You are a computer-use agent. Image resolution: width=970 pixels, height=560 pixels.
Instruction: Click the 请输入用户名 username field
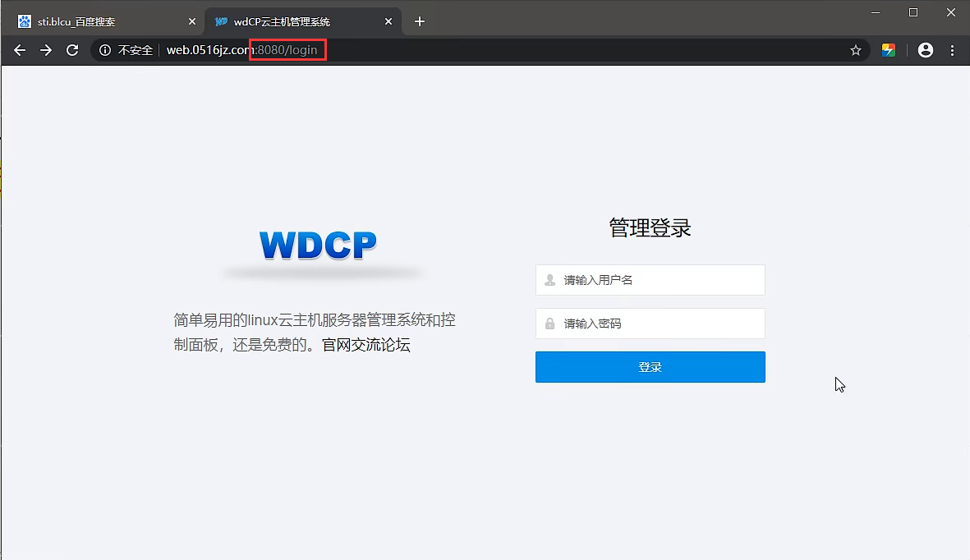pyautogui.click(x=650, y=280)
